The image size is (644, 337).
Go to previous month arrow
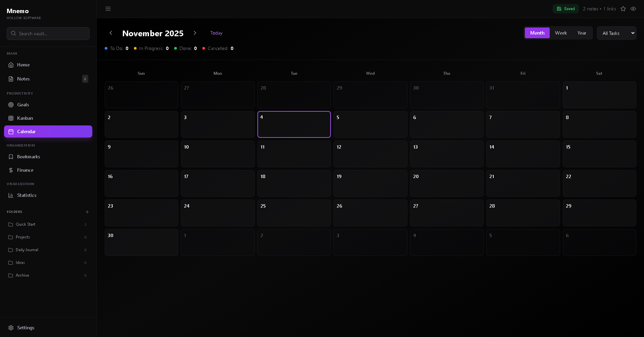pyautogui.click(x=111, y=33)
